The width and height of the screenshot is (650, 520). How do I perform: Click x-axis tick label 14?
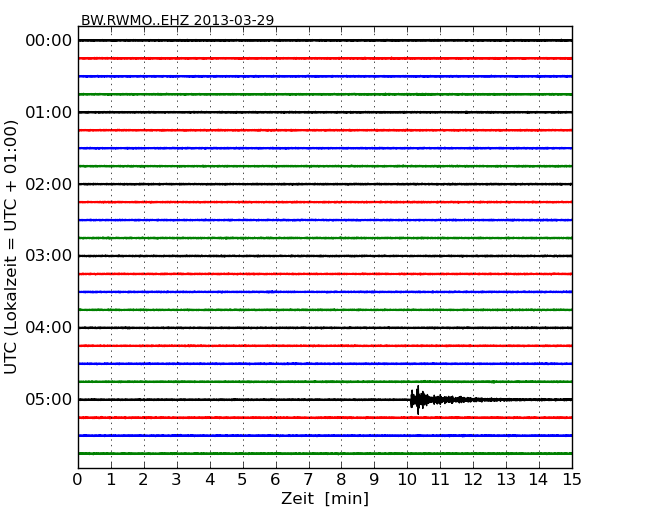pyautogui.click(x=539, y=480)
